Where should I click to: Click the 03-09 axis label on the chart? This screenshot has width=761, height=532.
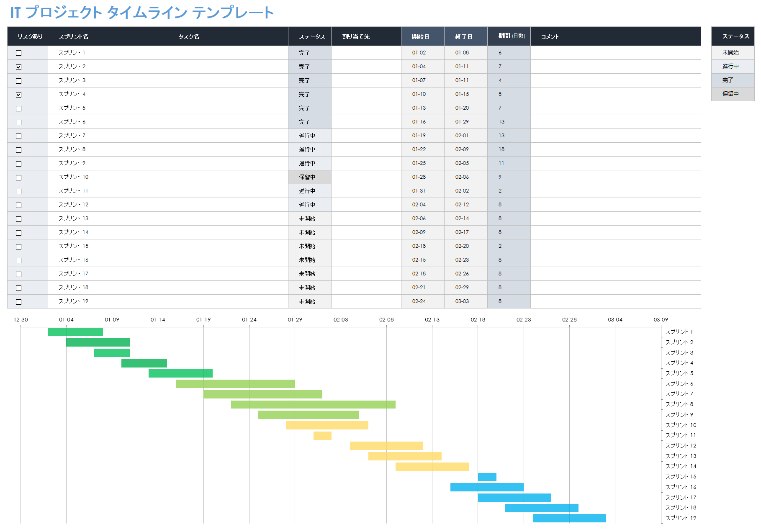661,320
